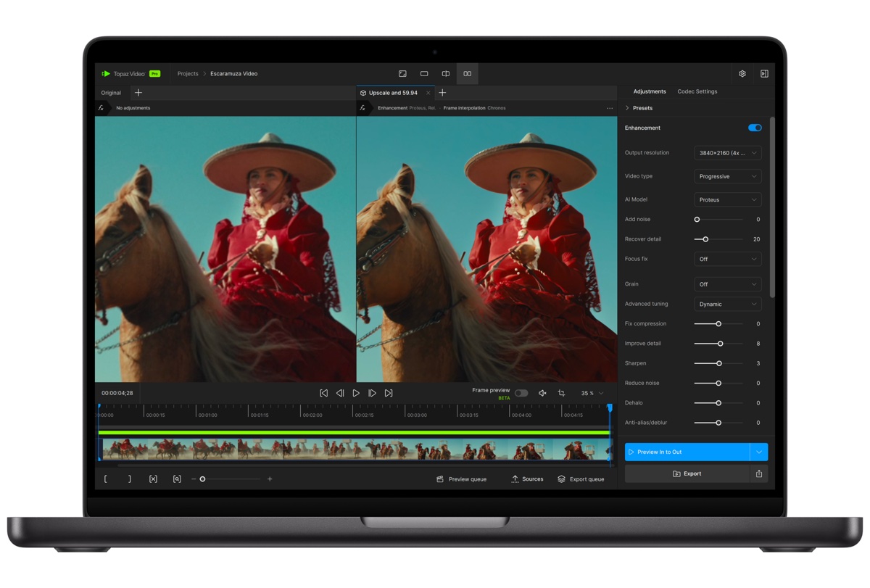This screenshot has width=870, height=588.
Task: Click the Recover detail slider handle
Action: tap(705, 239)
